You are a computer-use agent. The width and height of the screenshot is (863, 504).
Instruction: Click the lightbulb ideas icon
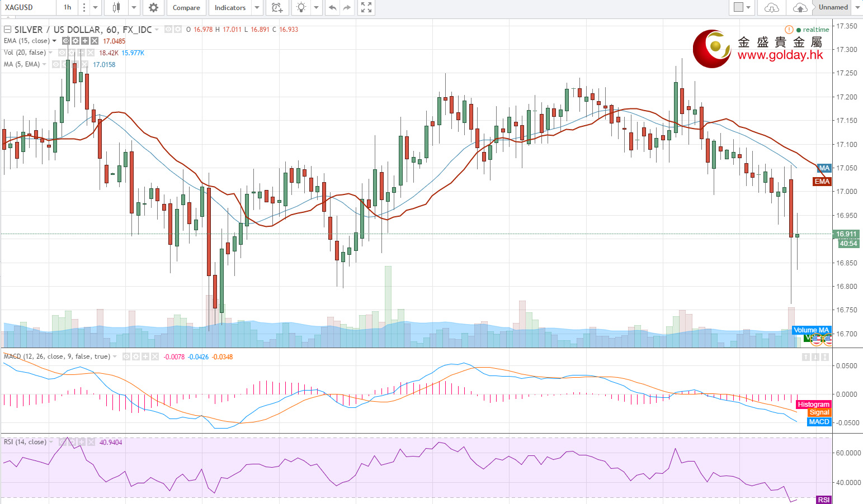click(x=301, y=8)
